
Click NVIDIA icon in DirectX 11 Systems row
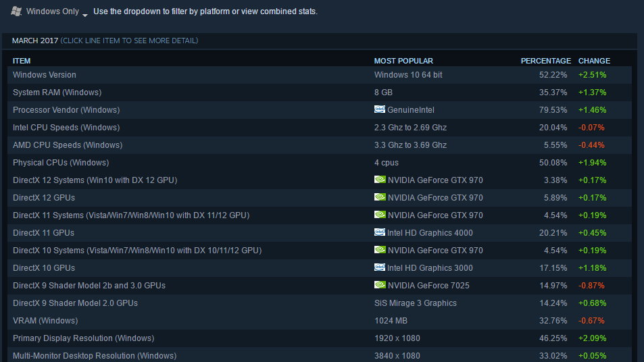380,215
